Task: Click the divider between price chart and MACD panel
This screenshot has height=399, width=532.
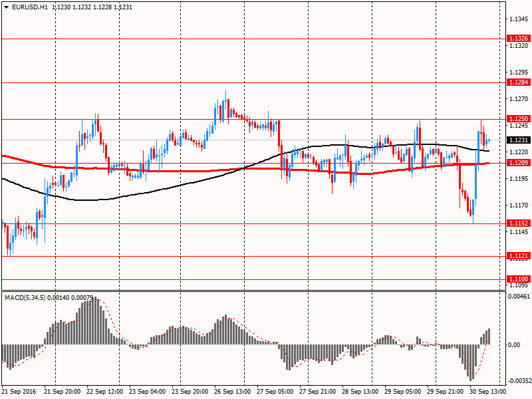Action: click(x=253, y=291)
